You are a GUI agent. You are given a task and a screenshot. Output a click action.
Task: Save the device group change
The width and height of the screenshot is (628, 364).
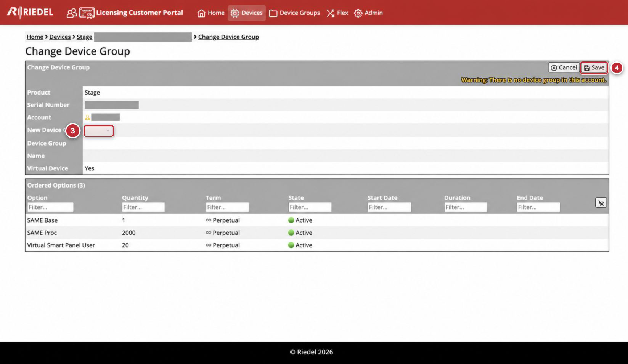[x=594, y=67]
